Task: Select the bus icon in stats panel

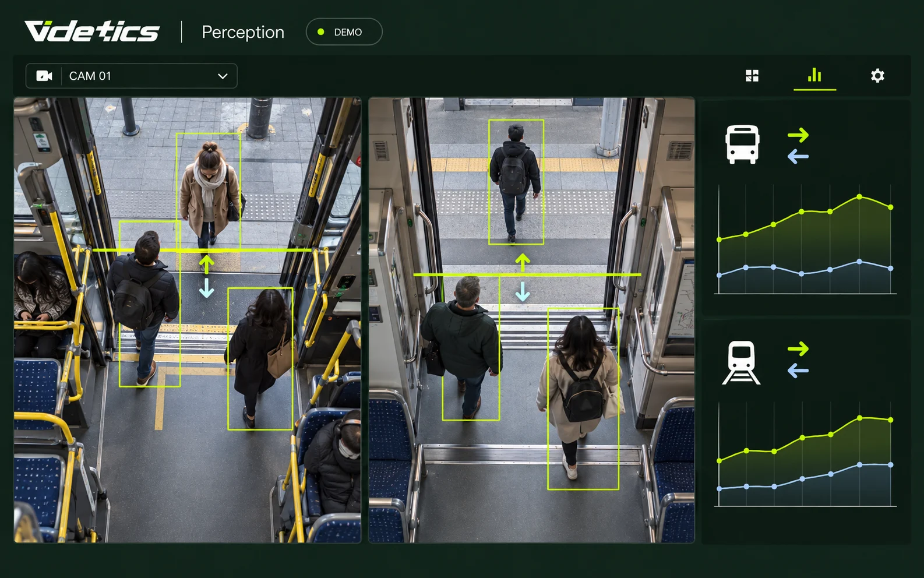Action: [742, 144]
